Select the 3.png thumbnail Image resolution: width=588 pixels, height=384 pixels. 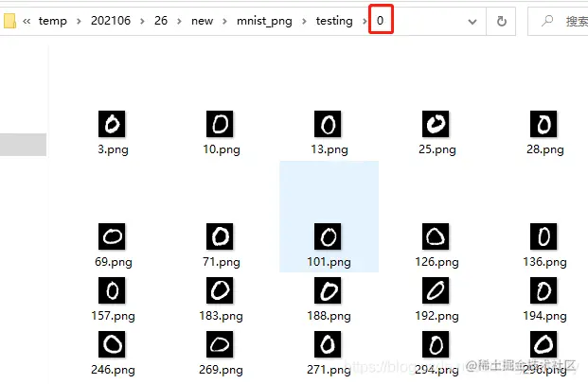[112, 124]
